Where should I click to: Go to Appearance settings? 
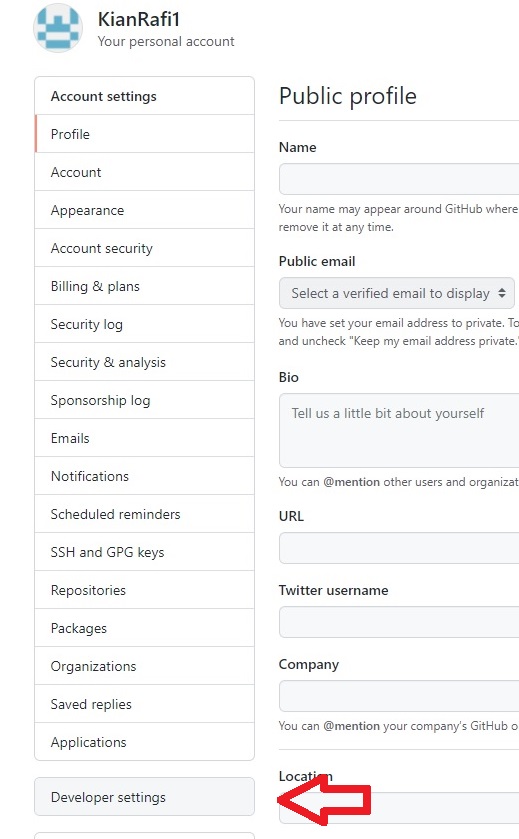(x=144, y=210)
